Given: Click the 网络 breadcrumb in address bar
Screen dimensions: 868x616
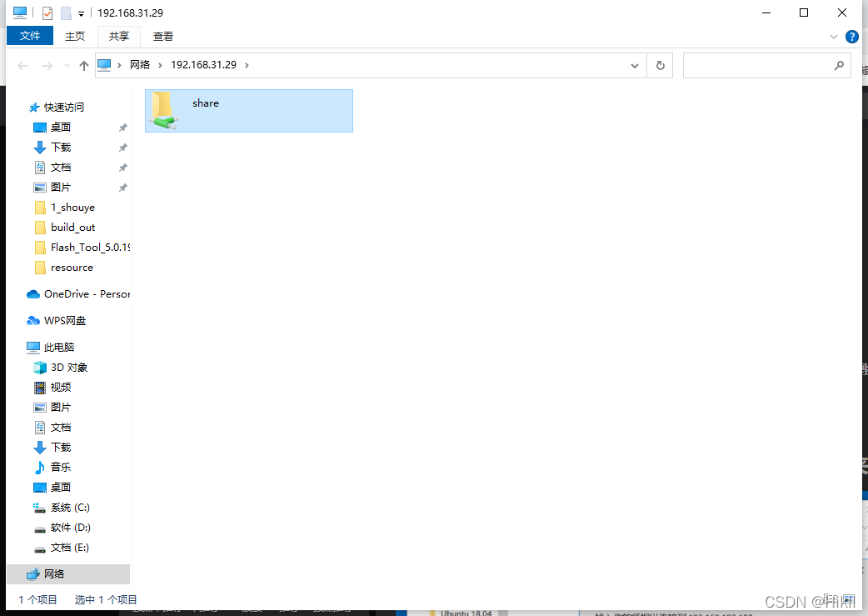Looking at the screenshot, I should (x=140, y=65).
